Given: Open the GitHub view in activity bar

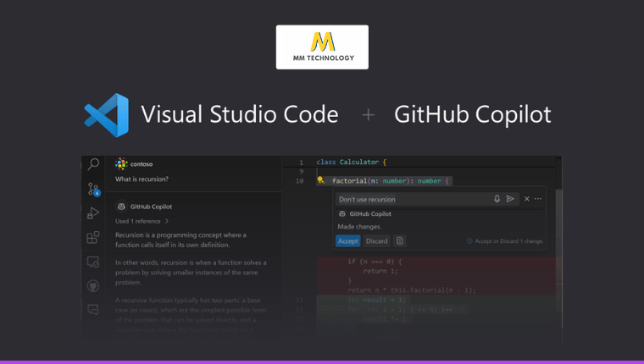Looking at the screenshot, I should click(93, 285).
